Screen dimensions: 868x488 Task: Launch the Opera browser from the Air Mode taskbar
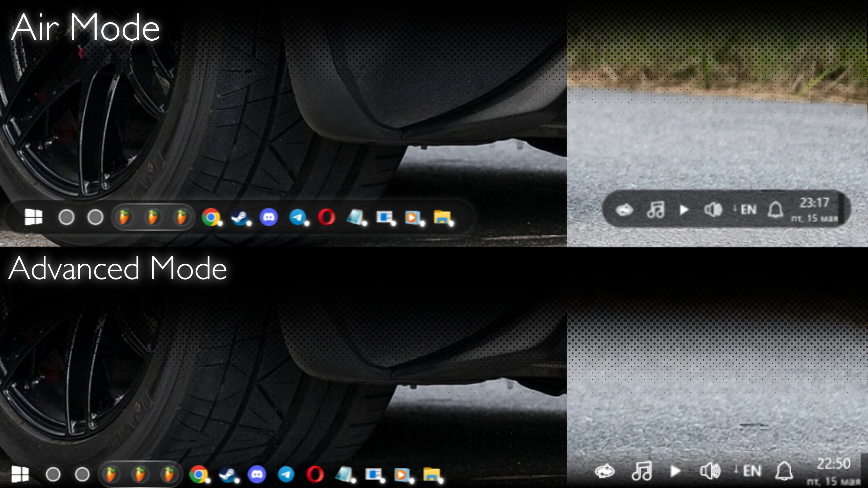[x=327, y=217]
